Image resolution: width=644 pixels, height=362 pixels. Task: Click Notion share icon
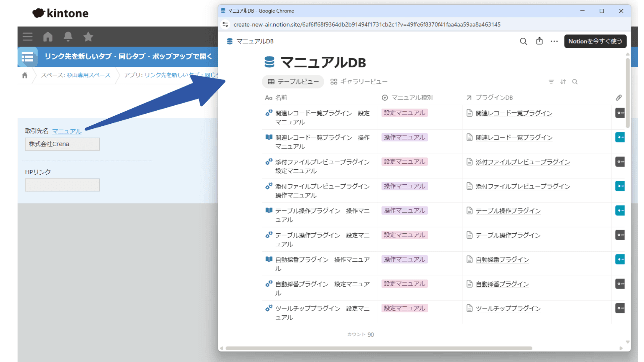coord(539,41)
